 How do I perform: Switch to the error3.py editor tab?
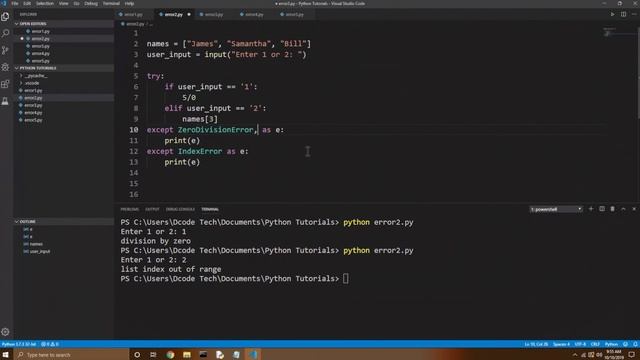point(214,14)
